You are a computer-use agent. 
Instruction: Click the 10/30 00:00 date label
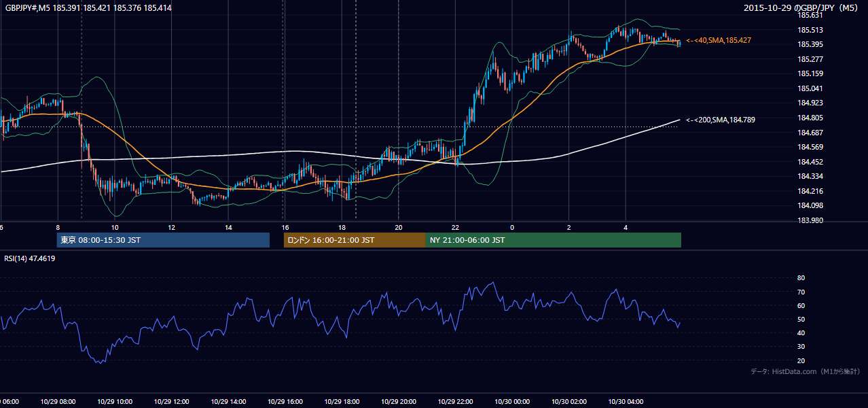tap(511, 402)
